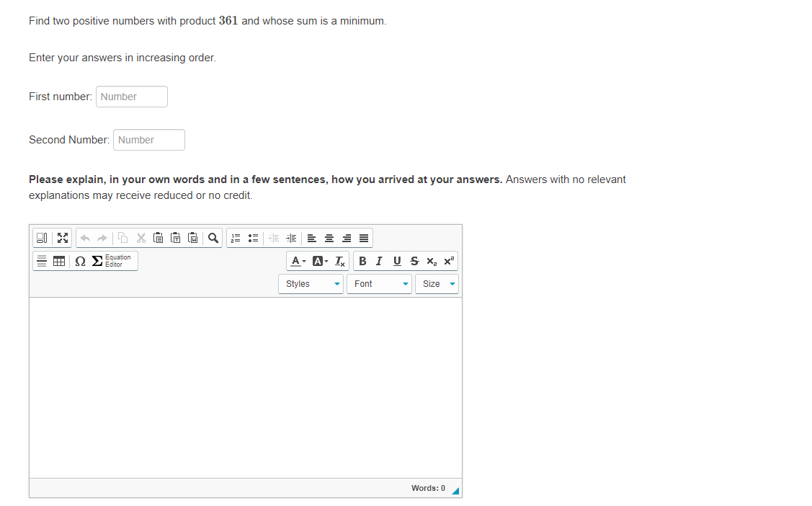
Task: Insert a table in the editor
Action: tap(59, 261)
